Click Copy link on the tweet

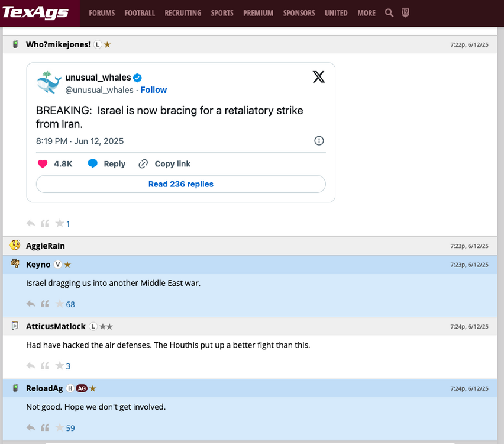point(165,164)
